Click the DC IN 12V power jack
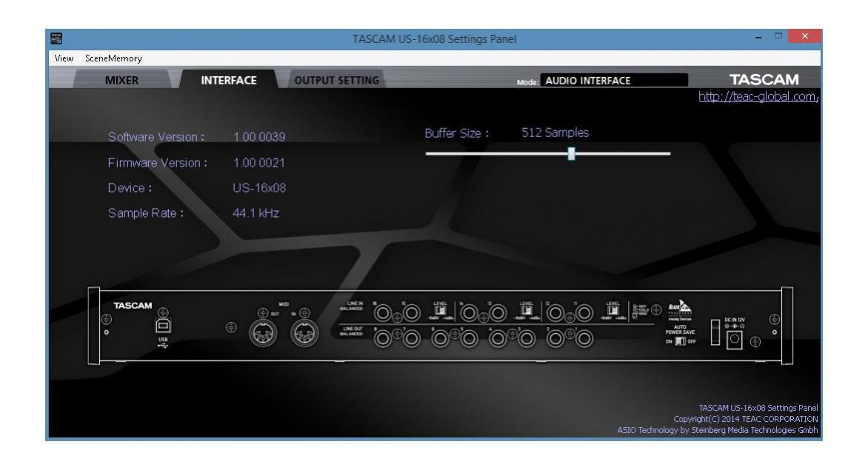Screen dimensions: 868x467 [x=735, y=339]
